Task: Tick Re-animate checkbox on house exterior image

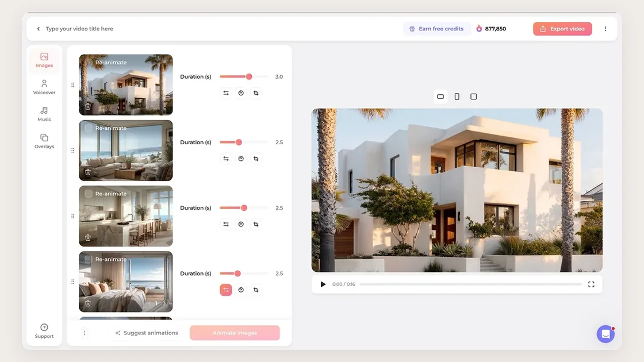Action: pyautogui.click(x=89, y=63)
